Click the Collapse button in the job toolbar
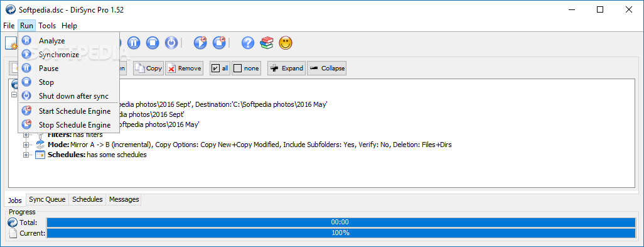The height and width of the screenshot is (247, 644). [x=327, y=69]
